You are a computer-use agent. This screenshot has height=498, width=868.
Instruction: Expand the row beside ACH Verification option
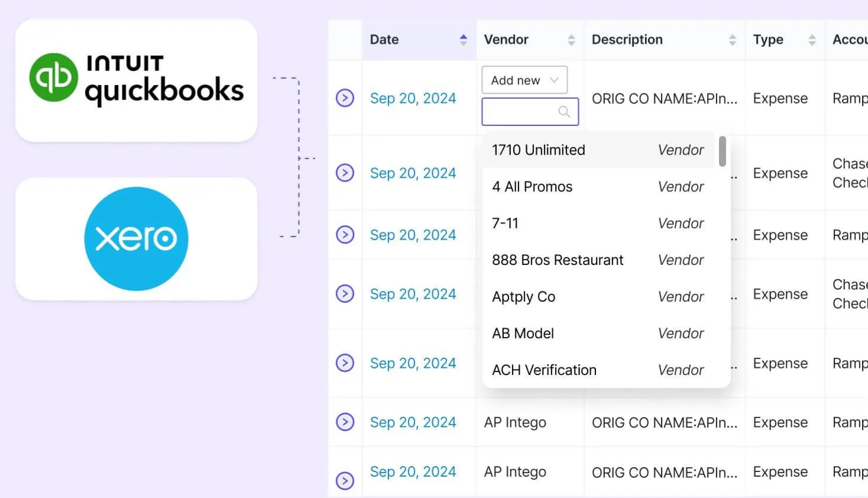click(345, 363)
